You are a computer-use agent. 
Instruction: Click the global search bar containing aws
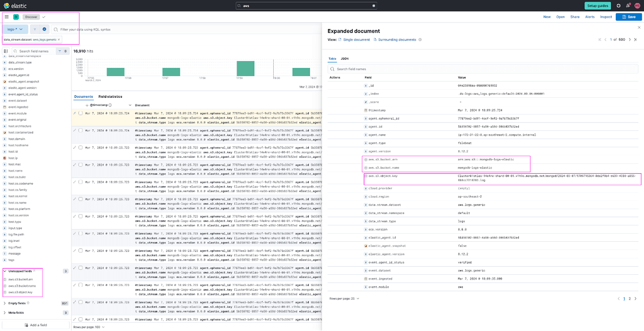[x=306, y=6]
